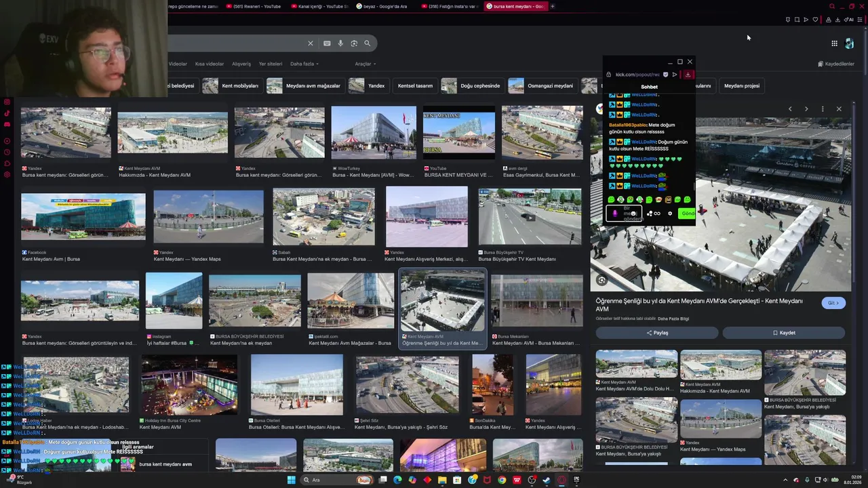This screenshot has height=488, width=868.
Task: Select the Alışveriş search filter
Action: (241, 64)
